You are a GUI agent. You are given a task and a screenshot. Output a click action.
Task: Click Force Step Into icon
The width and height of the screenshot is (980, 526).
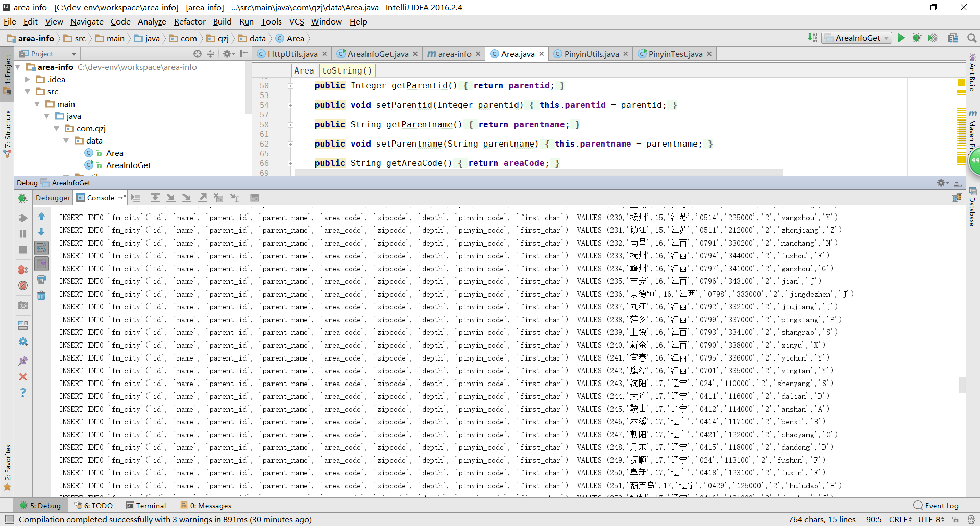(x=187, y=198)
